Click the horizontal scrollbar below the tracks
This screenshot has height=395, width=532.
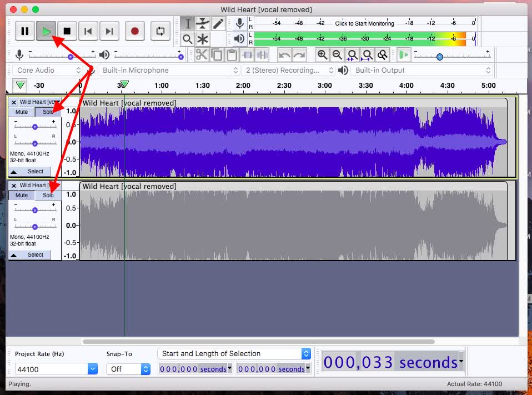(x=259, y=341)
